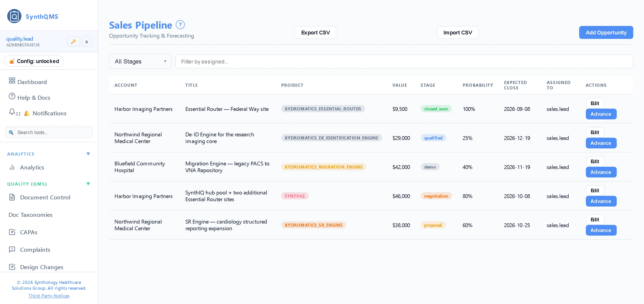
Task: Click the Bluefield Community Hospital account cell
Action: point(140,167)
